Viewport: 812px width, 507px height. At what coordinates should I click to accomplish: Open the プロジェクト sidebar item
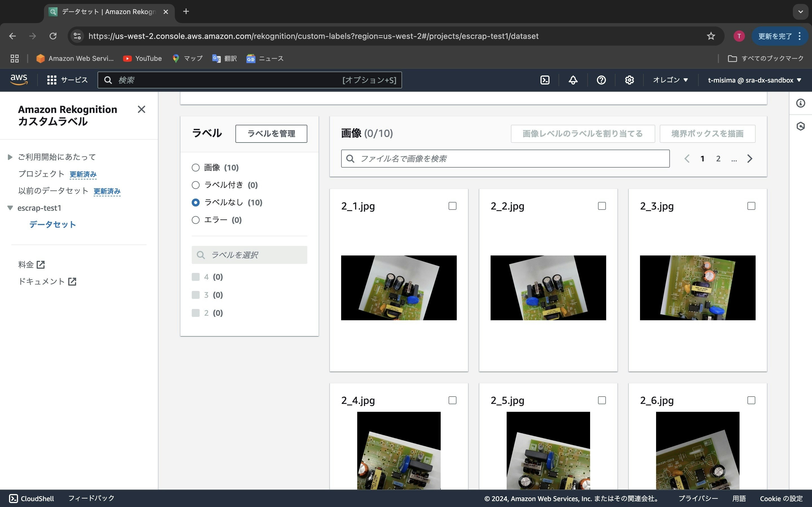tap(41, 174)
